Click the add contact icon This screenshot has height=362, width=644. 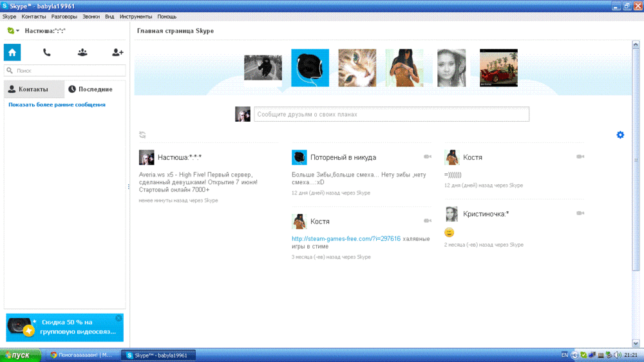point(117,53)
